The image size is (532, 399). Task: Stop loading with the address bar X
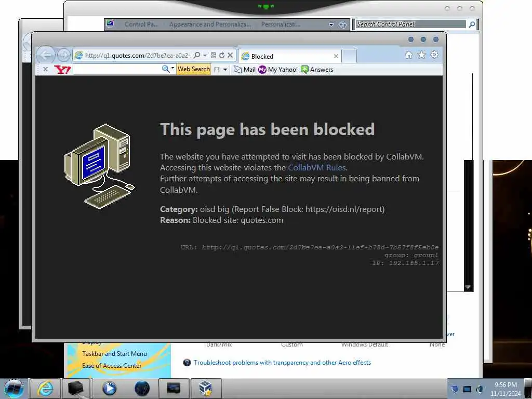click(230, 55)
